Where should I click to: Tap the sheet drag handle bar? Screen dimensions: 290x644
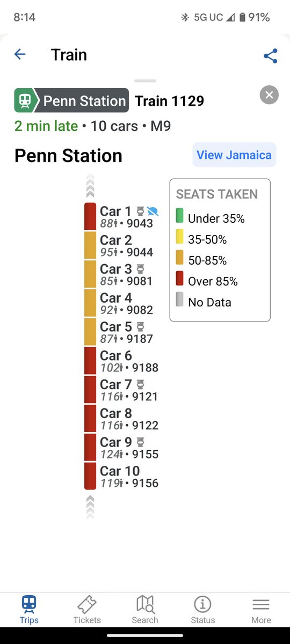pyautogui.click(x=145, y=80)
